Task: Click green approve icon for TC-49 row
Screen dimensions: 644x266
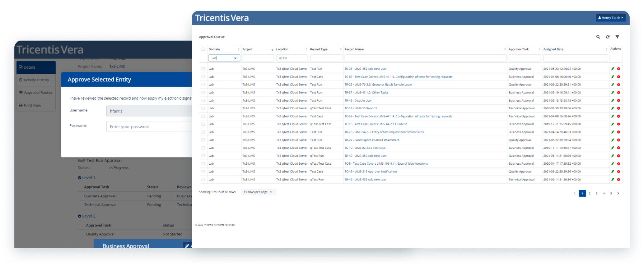Action: coord(613,171)
